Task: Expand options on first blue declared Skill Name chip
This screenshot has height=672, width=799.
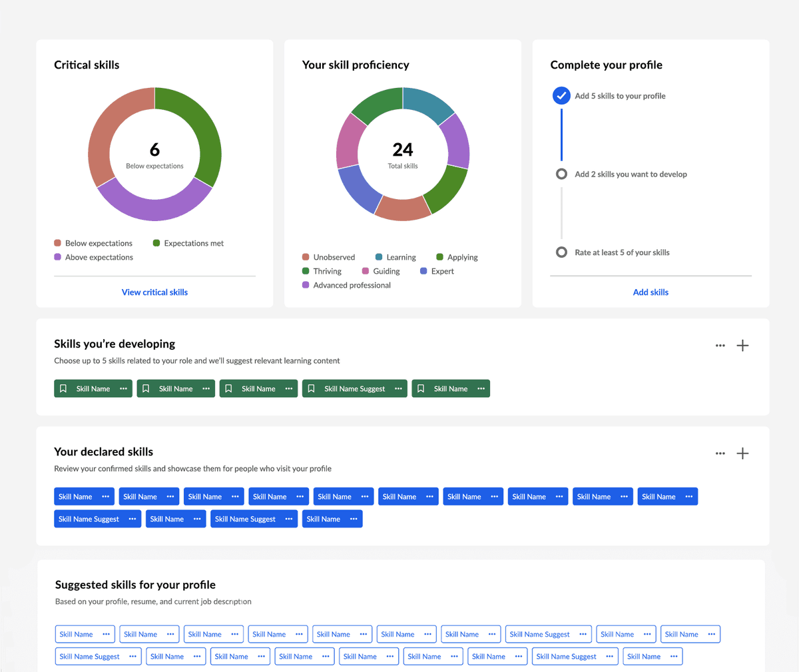Action: (x=105, y=497)
